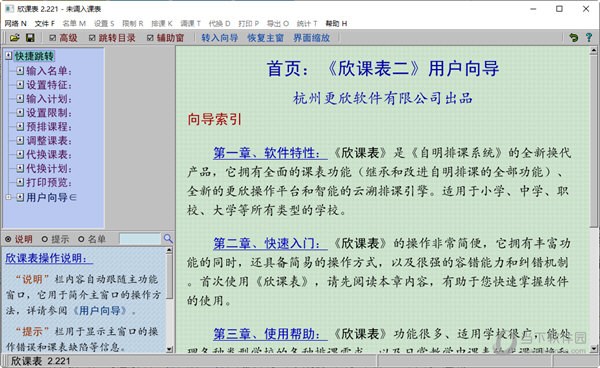
Task: Click the 界面缩放 toolbar button
Action: [311, 38]
